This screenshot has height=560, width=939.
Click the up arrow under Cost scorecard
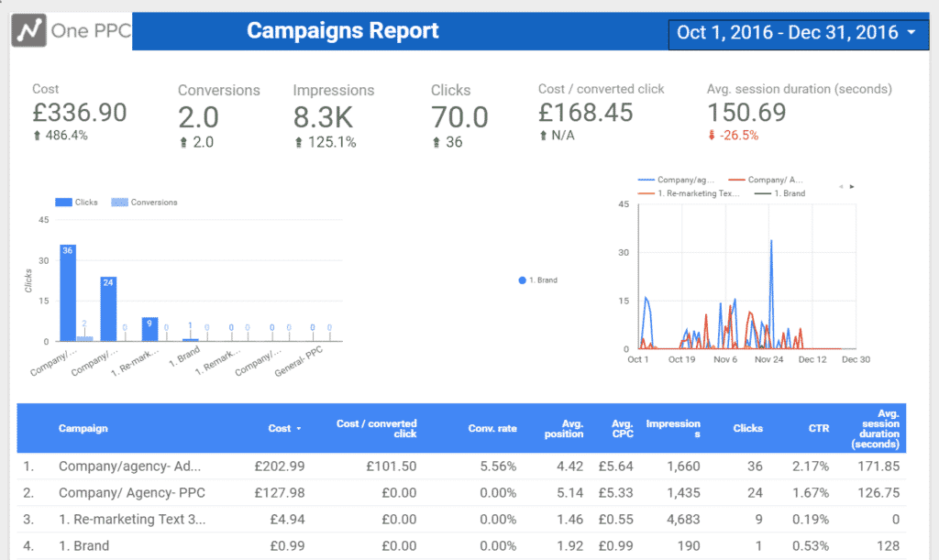pos(37,136)
